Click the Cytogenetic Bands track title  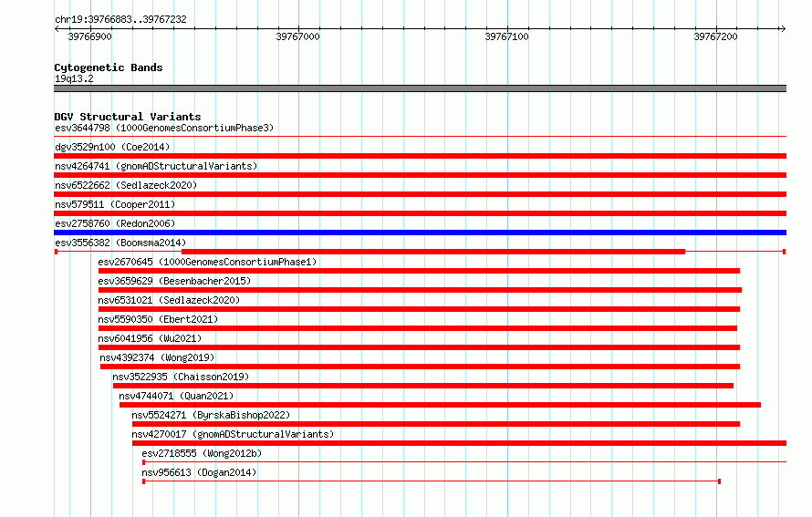[x=109, y=67]
